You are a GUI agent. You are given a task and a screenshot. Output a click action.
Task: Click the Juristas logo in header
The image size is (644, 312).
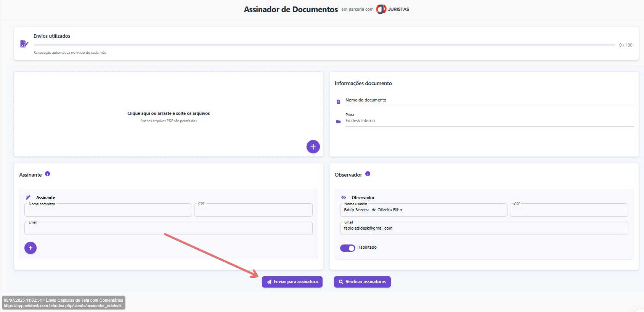(393, 9)
